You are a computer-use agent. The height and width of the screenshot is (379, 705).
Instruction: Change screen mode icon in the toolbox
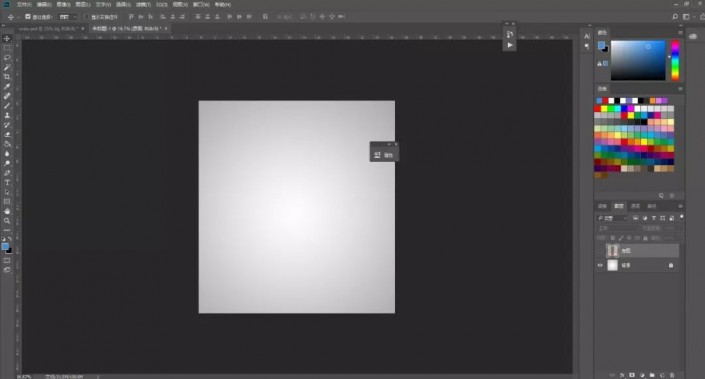(7, 270)
